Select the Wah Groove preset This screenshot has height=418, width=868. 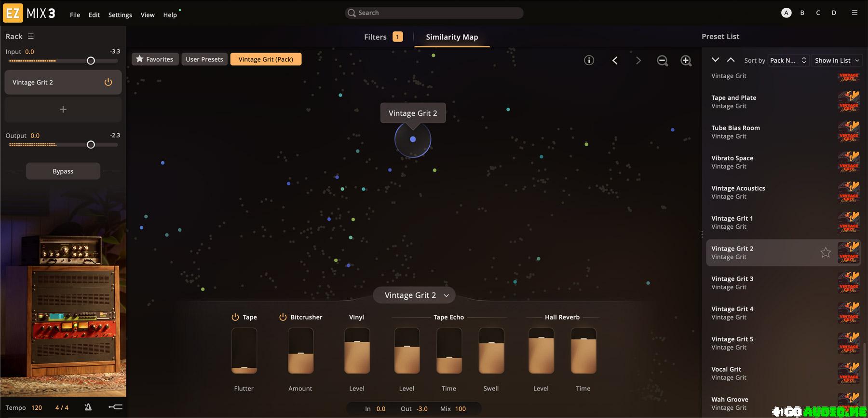[x=784, y=404]
